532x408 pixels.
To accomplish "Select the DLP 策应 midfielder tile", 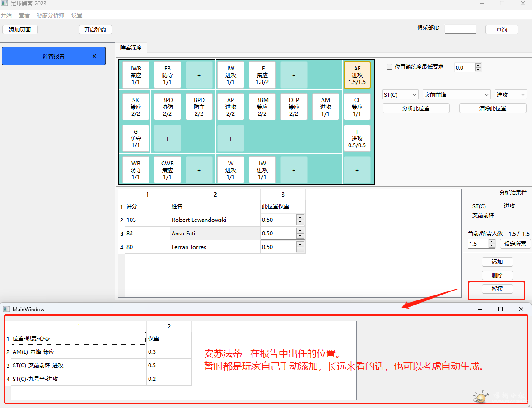I will tap(294, 107).
